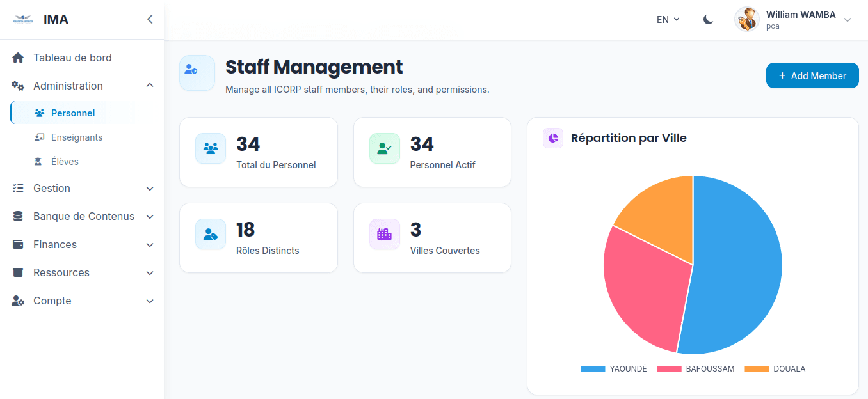
Task: Click the Répartition par Ville pie icon
Action: coord(552,138)
